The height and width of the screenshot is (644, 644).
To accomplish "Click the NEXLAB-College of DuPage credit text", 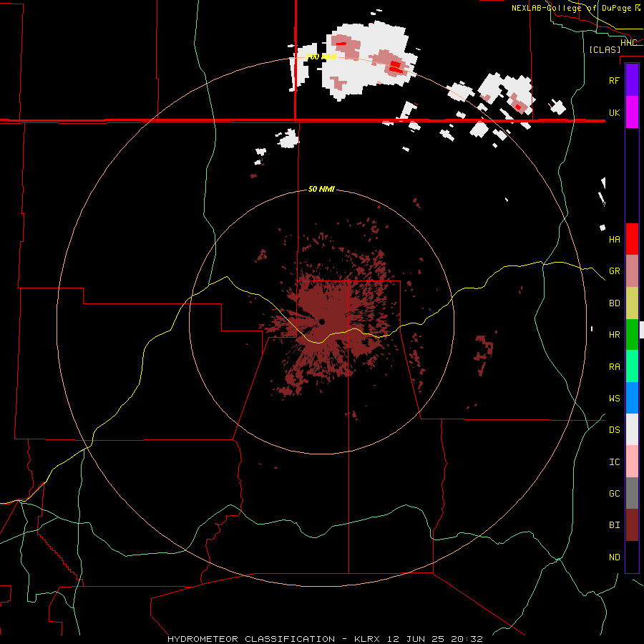I will click(576, 8).
